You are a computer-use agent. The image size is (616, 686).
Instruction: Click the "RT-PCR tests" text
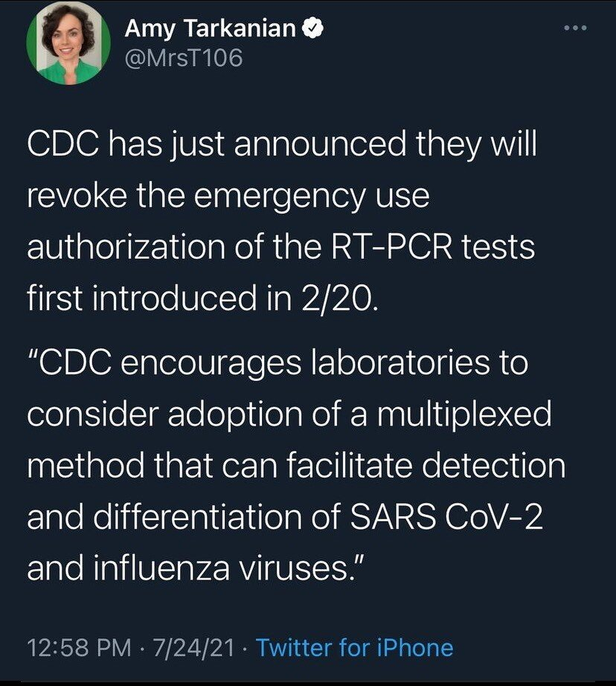tap(437, 247)
